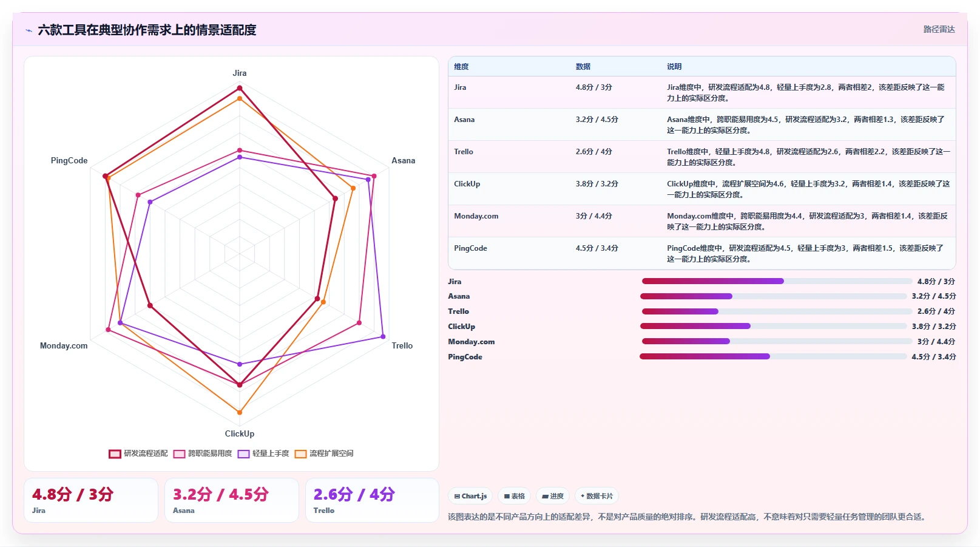Click the title icon beside 六款工具 heading
This screenshot has width=980, height=547.
coord(29,30)
